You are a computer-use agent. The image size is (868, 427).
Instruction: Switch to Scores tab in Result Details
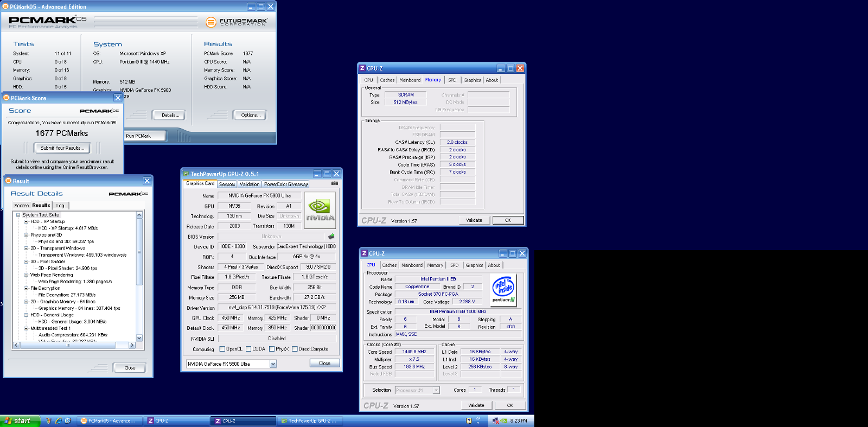coord(22,206)
